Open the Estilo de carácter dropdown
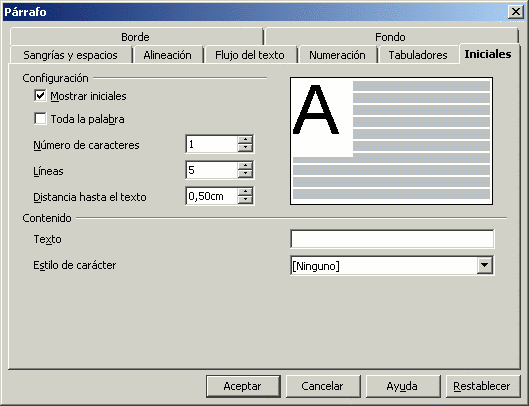The image size is (529, 406). tap(485, 265)
